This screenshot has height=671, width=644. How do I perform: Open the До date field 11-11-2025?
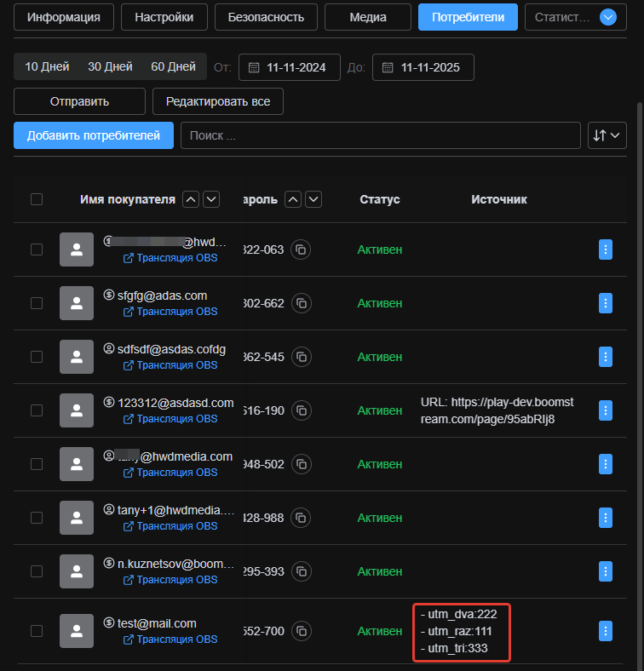click(x=423, y=67)
